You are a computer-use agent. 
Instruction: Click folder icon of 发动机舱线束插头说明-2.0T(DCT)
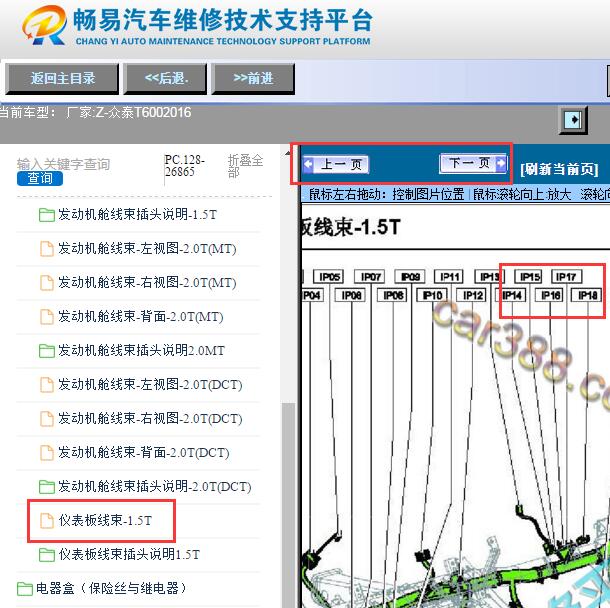(x=47, y=487)
